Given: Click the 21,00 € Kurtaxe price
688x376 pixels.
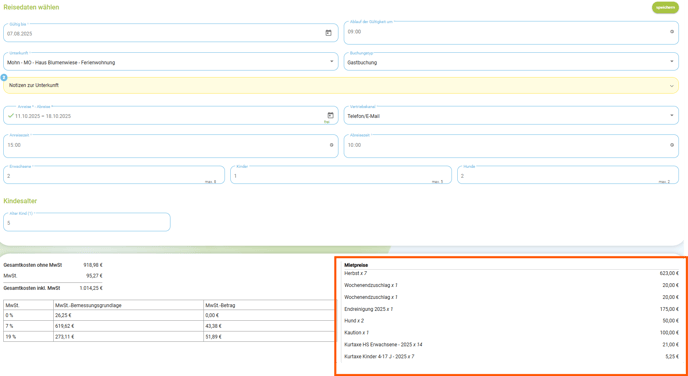Looking at the screenshot, I should (x=671, y=344).
